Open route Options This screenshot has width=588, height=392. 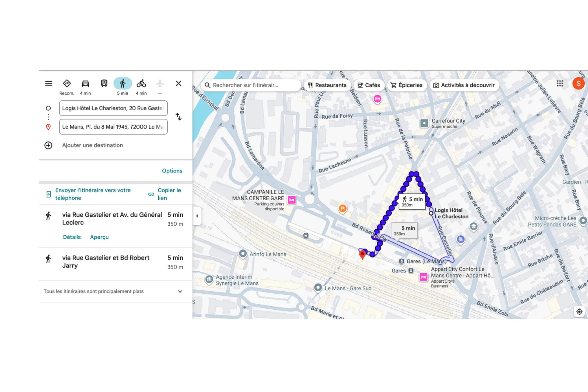coord(172,171)
